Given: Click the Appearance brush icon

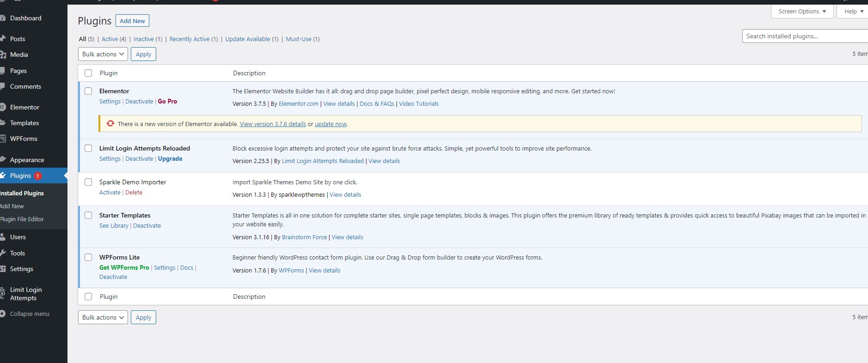Looking at the screenshot, I should 3,160.
